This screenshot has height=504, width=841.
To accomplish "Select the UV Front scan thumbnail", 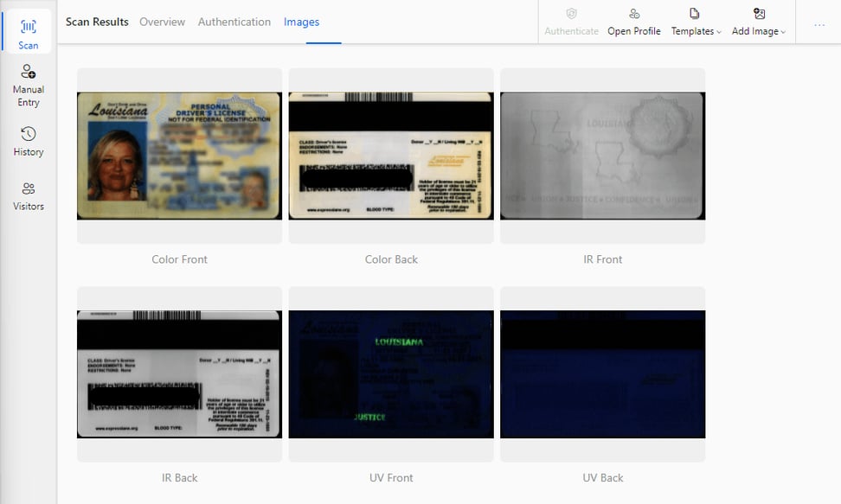I will tap(391, 374).
